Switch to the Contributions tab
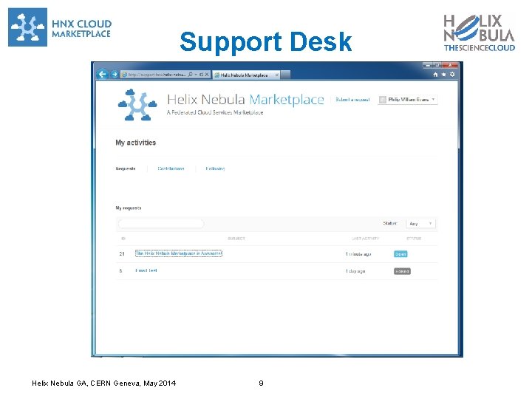 coord(171,168)
